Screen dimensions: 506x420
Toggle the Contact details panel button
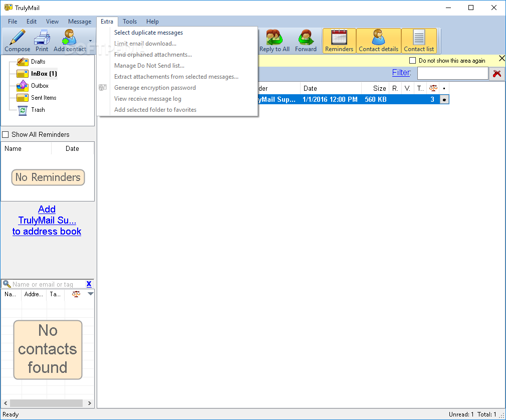click(379, 41)
